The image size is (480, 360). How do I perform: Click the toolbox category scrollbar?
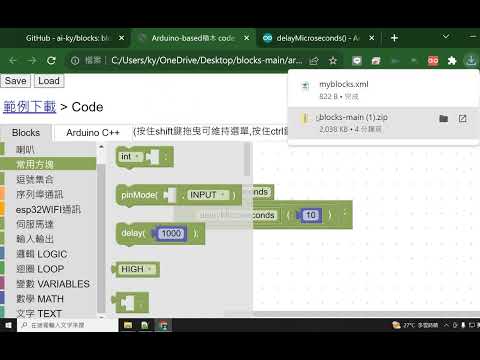coord(101,238)
